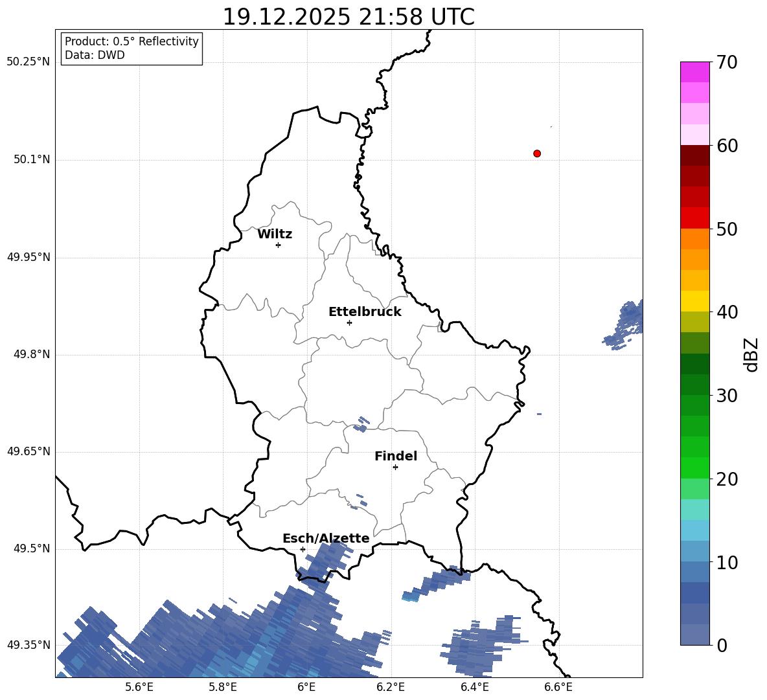Click the 50.25°N latitude label
Viewport: 767px width, 700px height.
coord(29,62)
